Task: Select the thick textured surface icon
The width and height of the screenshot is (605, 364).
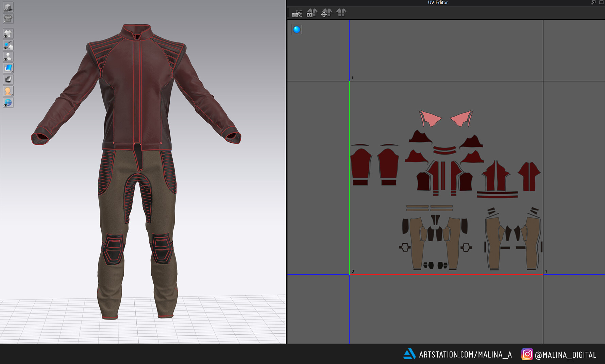Action: (x=8, y=79)
